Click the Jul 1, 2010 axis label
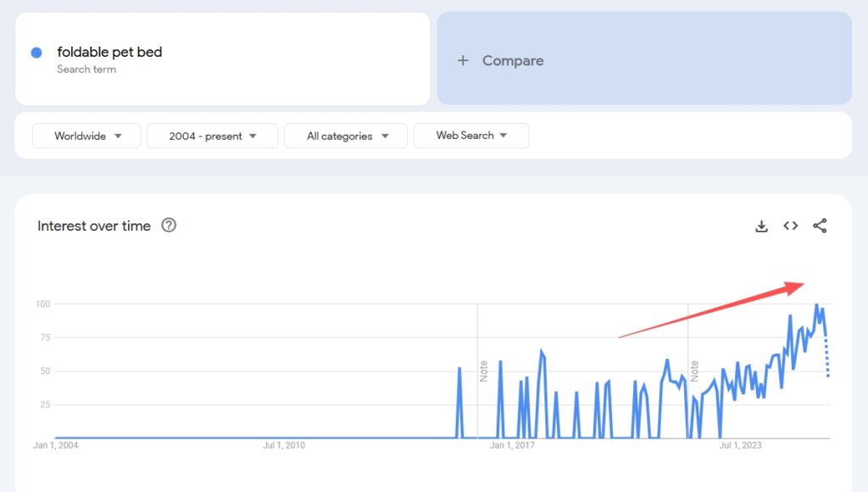Image resolution: width=868 pixels, height=492 pixels. point(284,444)
